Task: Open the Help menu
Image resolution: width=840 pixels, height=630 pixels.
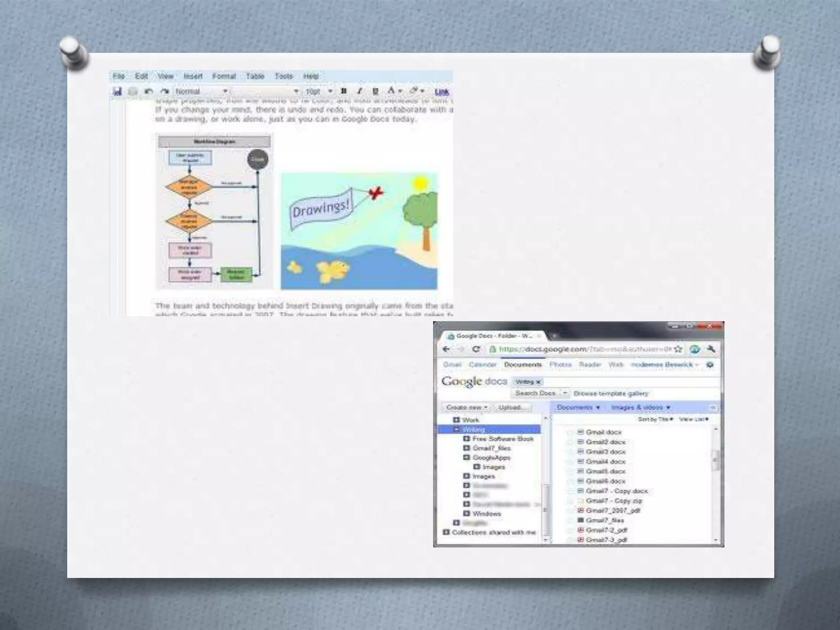Action: click(x=311, y=76)
